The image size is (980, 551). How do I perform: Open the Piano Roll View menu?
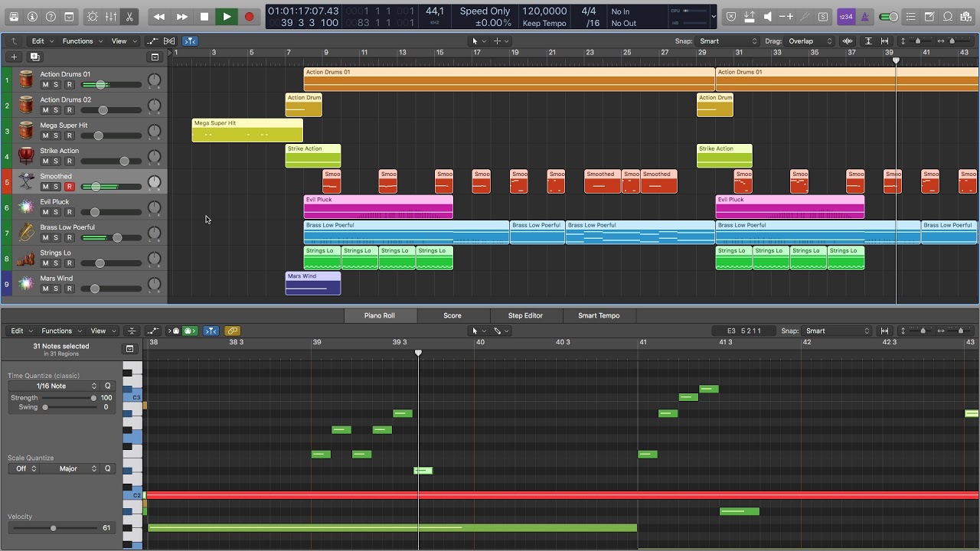101,331
